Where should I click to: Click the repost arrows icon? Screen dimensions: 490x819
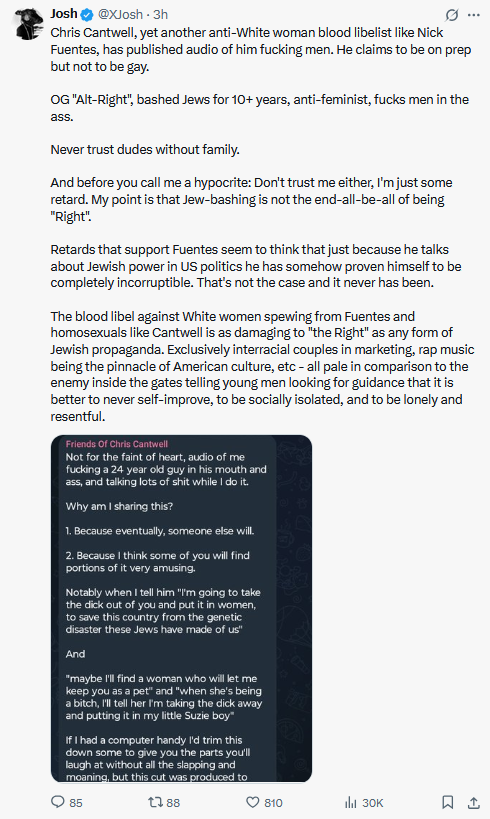(x=156, y=802)
